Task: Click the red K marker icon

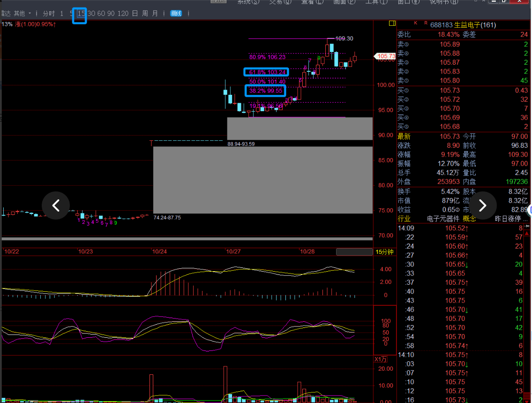Action: pos(416,23)
